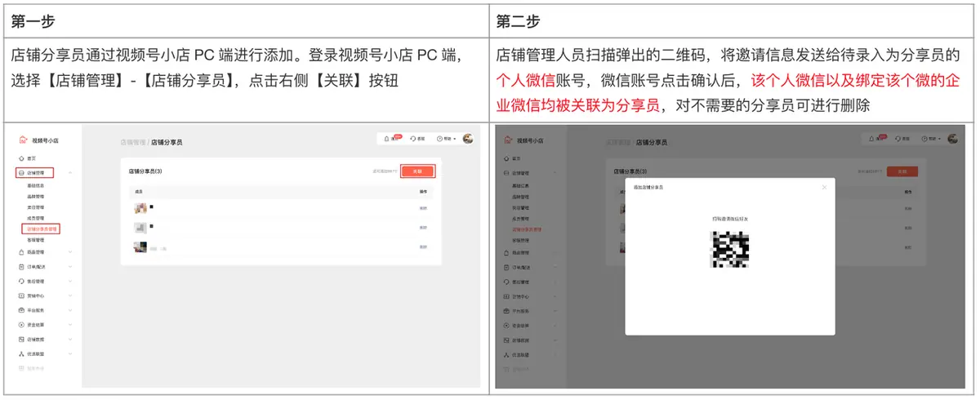The height and width of the screenshot is (400, 980).
Task: Collapse the 店铺管理 chevron in step one screenshot
Action: tap(71, 173)
